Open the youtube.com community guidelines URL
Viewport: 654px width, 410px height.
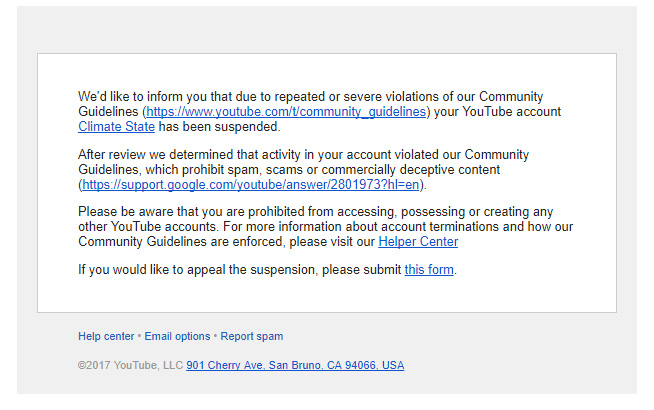tap(286, 112)
